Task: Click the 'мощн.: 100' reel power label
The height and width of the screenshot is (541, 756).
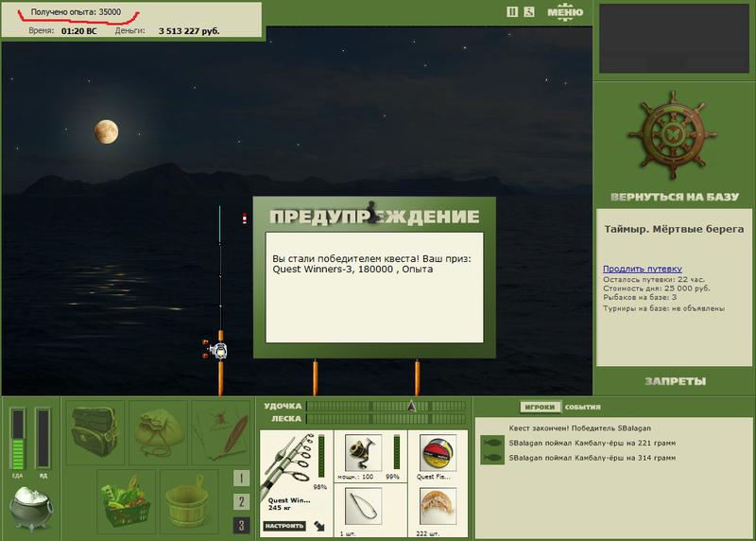Action: tap(355, 477)
